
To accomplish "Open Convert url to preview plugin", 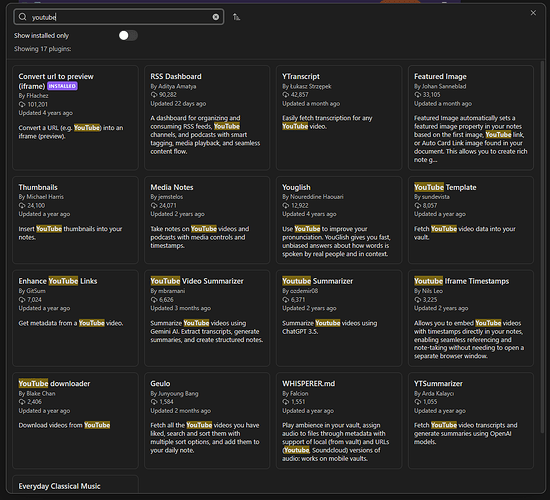I will (75, 118).
